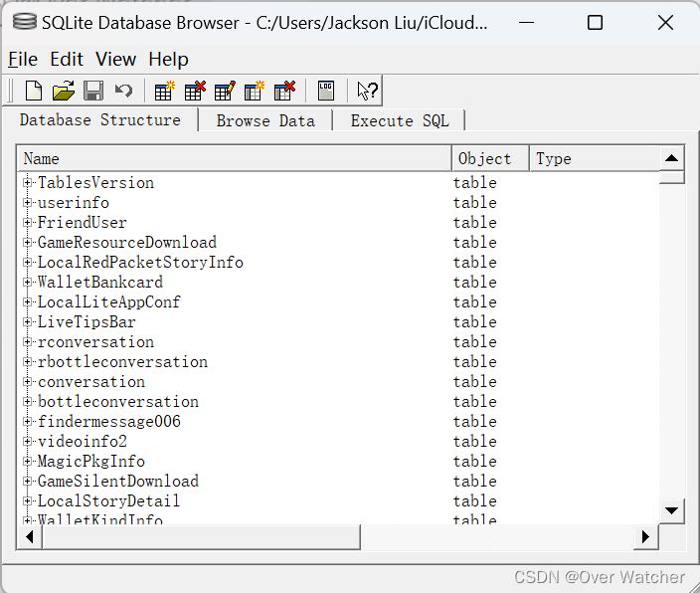The image size is (700, 593).
Task: Click the Create Table toolbar icon
Action: [164, 91]
